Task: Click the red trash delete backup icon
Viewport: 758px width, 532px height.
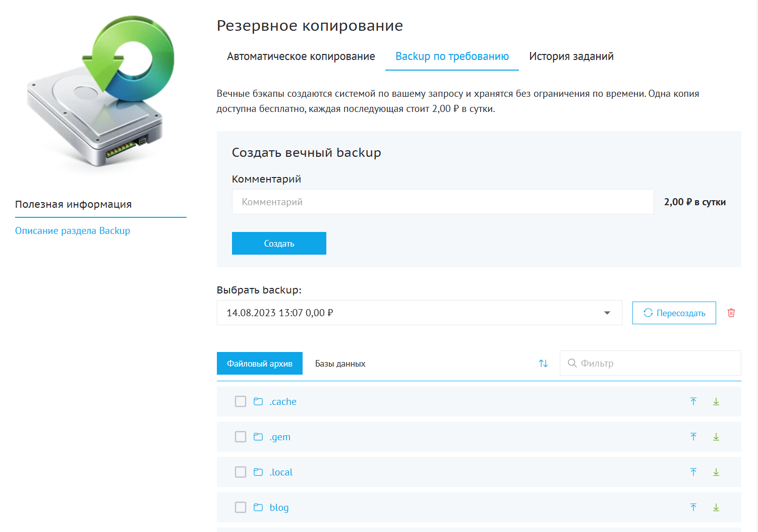Action: [731, 313]
